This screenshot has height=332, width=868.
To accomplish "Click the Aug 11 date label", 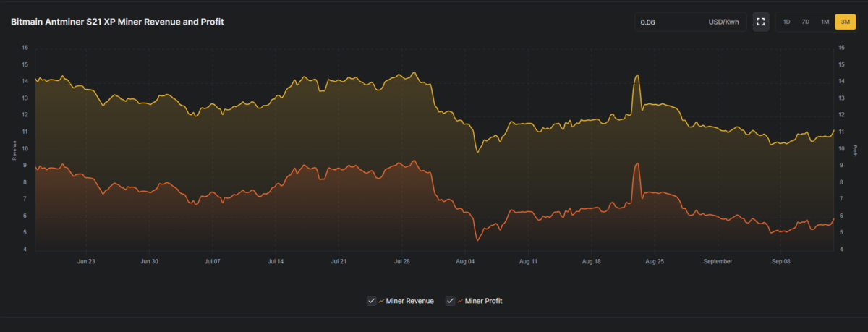I will click(529, 262).
